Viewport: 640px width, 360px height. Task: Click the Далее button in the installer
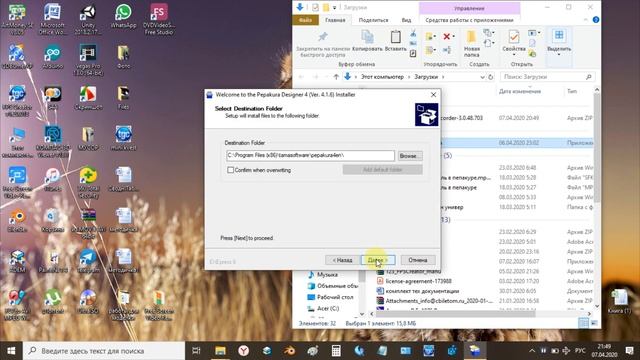point(378,260)
